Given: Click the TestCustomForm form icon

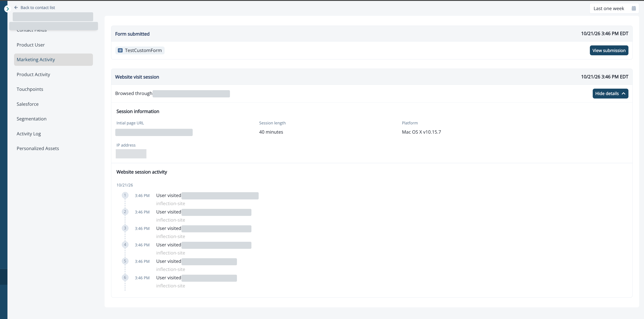Looking at the screenshot, I should 120,50.
